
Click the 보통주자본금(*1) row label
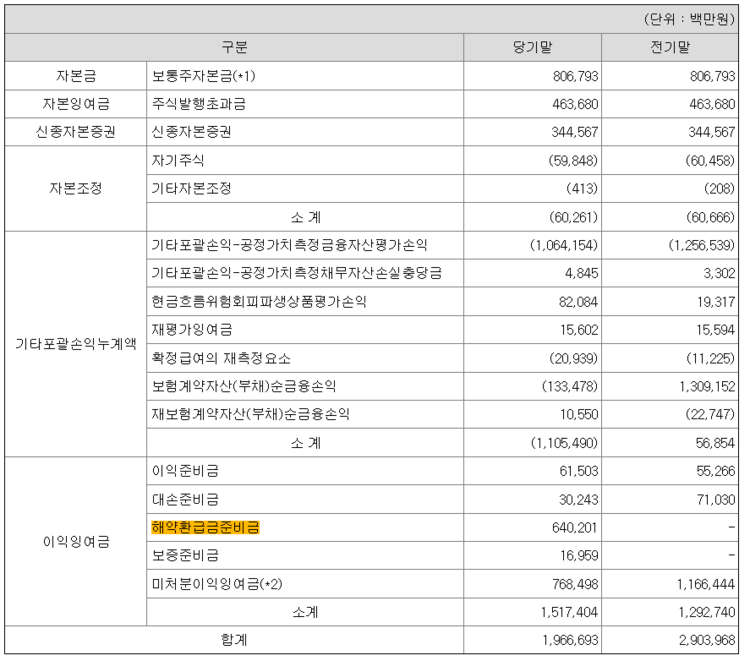coord(203,76)
